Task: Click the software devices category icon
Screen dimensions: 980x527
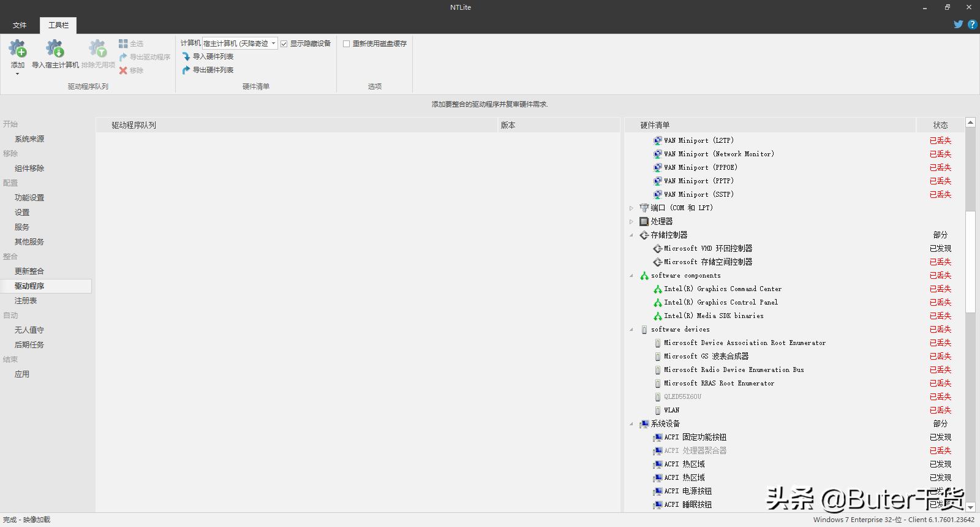Action: [x=644, y=329]
